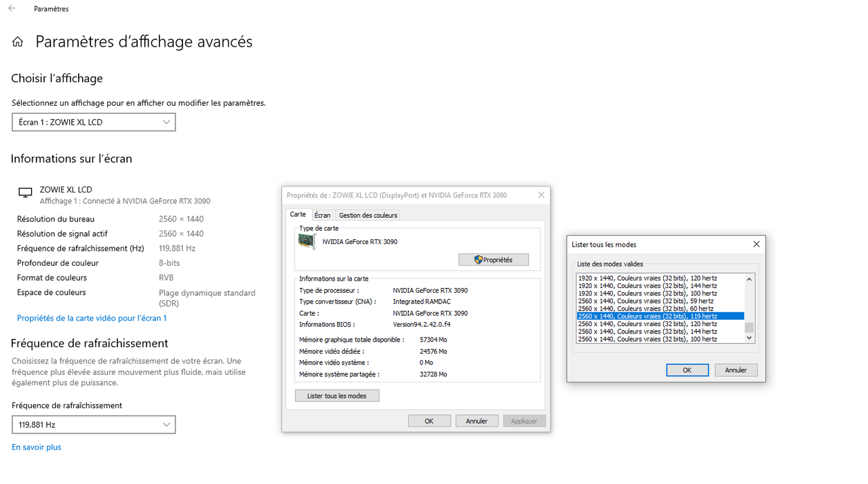Image resolution: width=868 pixels, height=484 pixels.
Task: Select mode 2560 x 1440, 100 hertz
Action: pos(660,339)
